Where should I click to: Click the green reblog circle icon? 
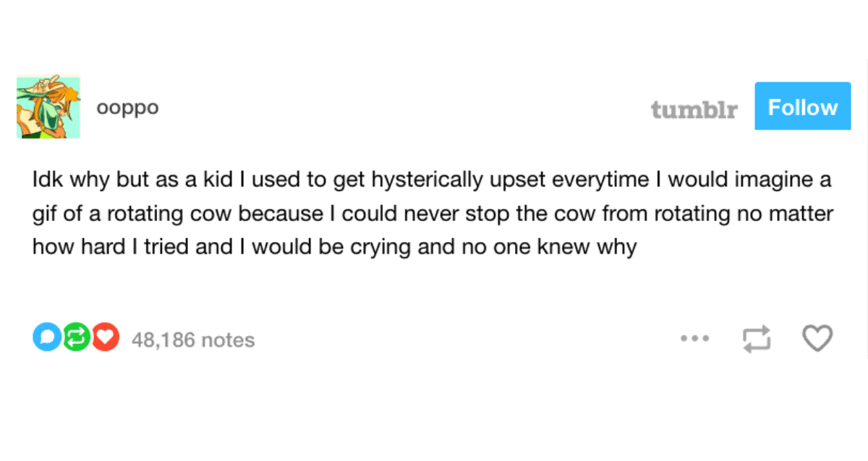75,337
